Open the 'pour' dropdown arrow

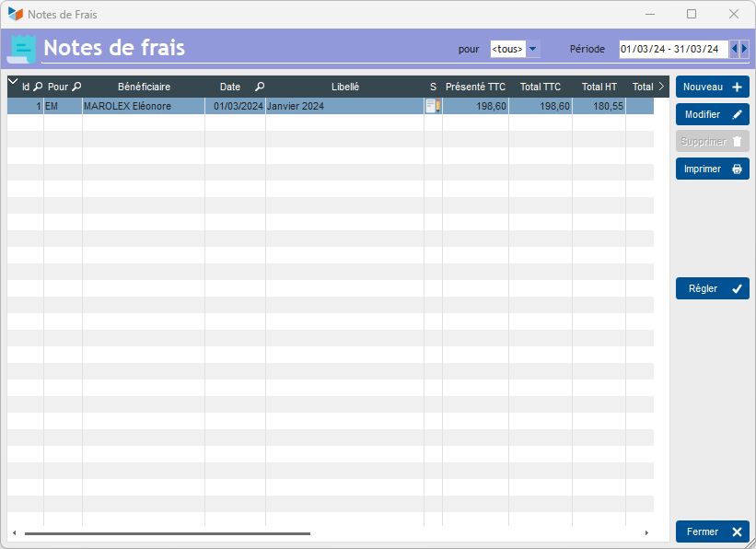(x=534, y=49)
